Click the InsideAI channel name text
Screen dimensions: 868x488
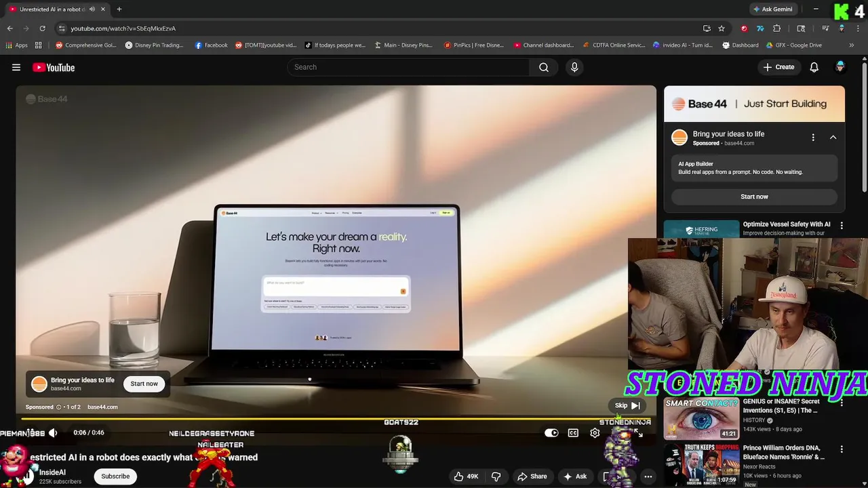pyautogui.click(x=52, y=472)
